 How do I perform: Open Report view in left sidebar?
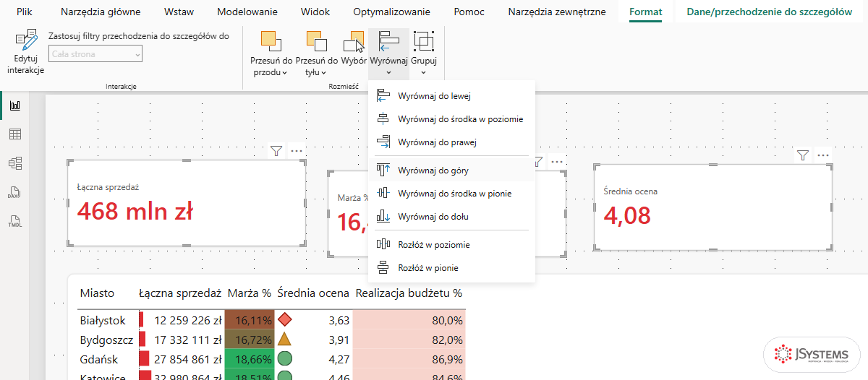(x=14, y=105)
